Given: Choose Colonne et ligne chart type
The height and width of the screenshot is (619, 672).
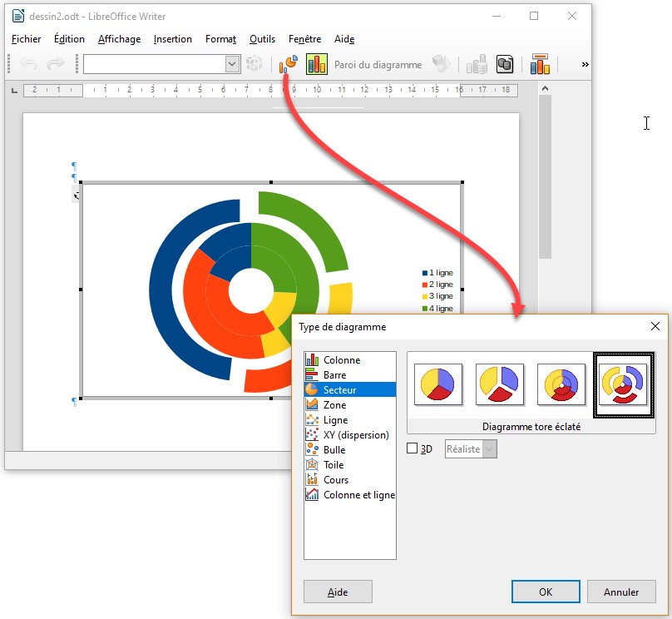Looking at the screenshot, I should coord(358,495).
